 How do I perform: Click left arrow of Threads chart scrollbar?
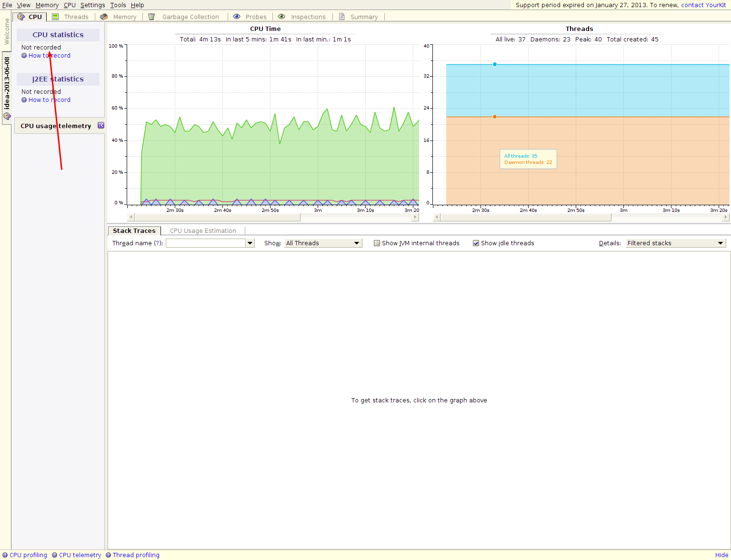click(x=437, y=217)
